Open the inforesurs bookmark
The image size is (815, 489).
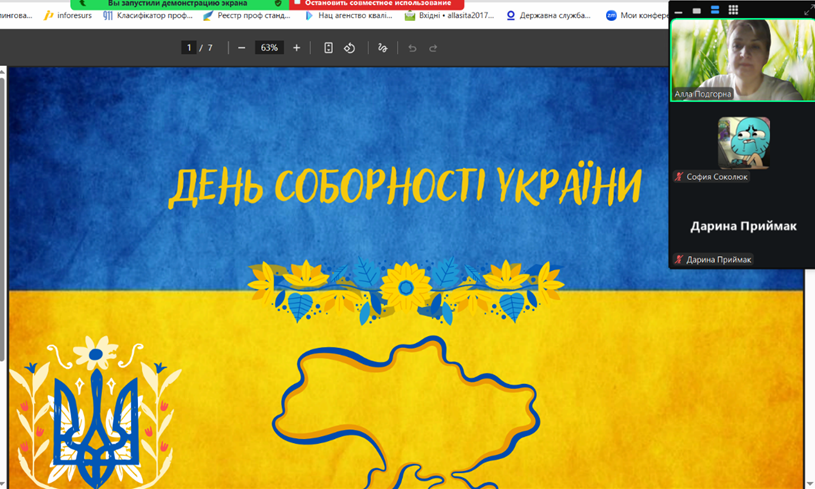(x=68, y=16)
